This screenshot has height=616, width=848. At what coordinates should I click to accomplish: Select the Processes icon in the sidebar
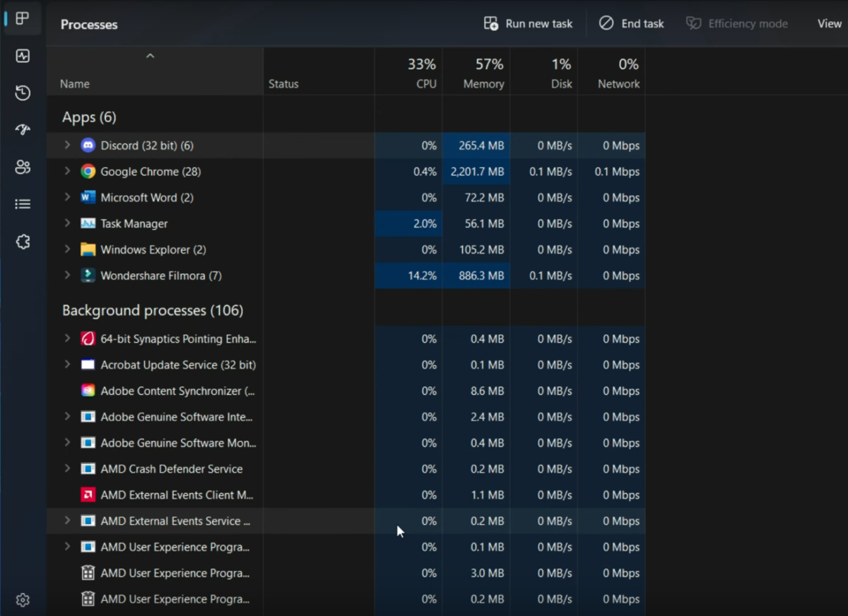point(22,19)
